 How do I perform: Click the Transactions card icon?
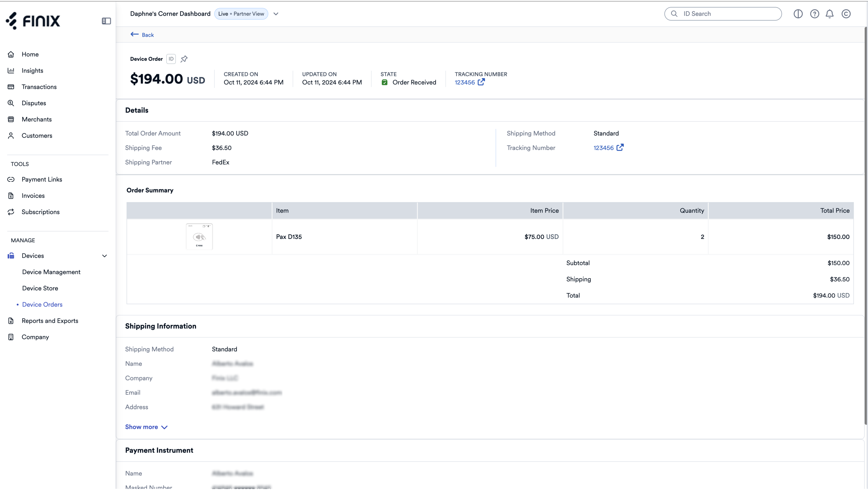[x=11, y=87]
